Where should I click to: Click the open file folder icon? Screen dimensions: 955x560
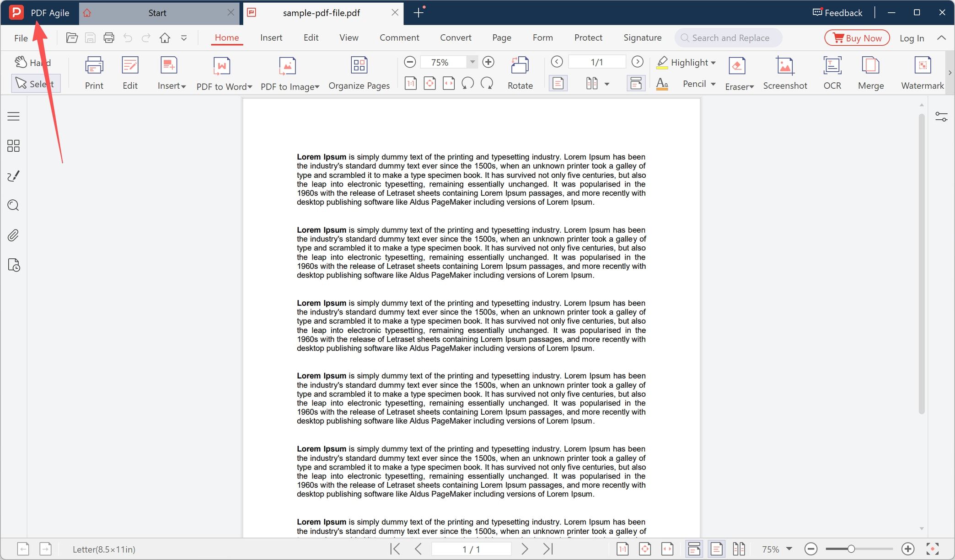72,38
